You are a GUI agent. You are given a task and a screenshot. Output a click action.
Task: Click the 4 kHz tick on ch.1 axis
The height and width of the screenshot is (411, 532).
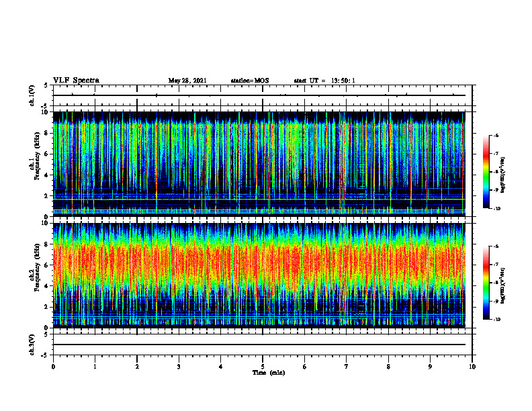point(47,175)
